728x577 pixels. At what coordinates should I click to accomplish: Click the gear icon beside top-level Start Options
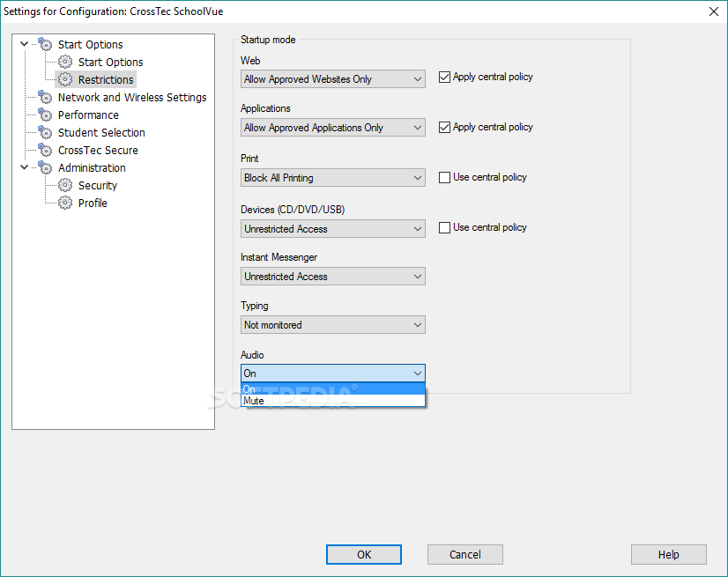(45, 44)
